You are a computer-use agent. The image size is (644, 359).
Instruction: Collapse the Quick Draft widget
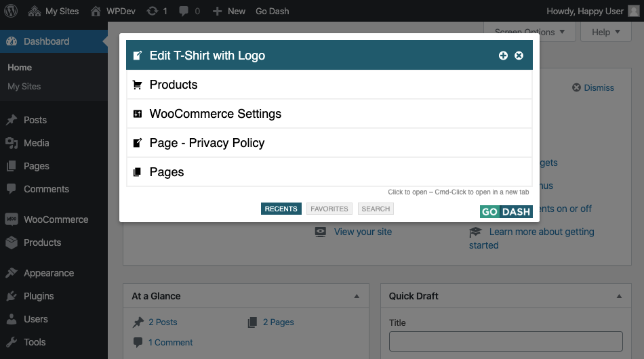coord(619,296)
